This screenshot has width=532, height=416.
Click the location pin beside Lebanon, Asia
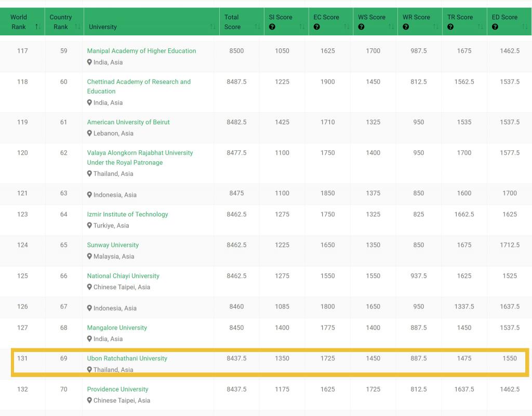pyautogui.click(x=90, y=134)
